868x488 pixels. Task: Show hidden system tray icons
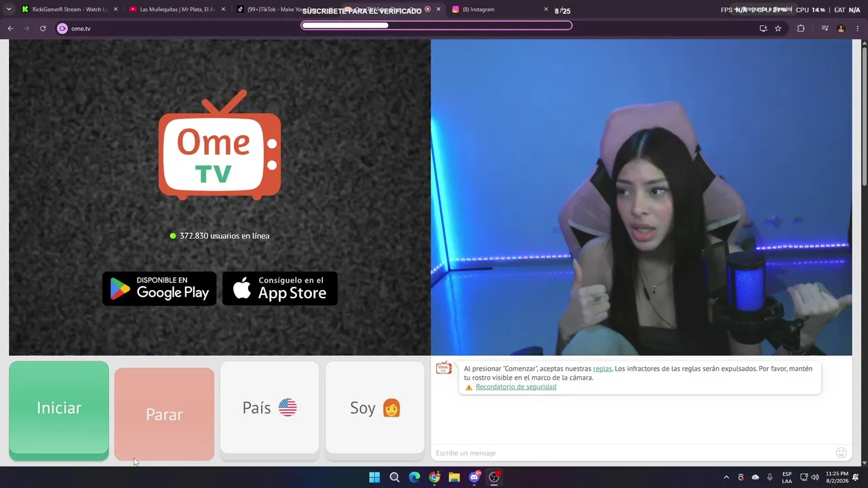(x=726, y=477)
